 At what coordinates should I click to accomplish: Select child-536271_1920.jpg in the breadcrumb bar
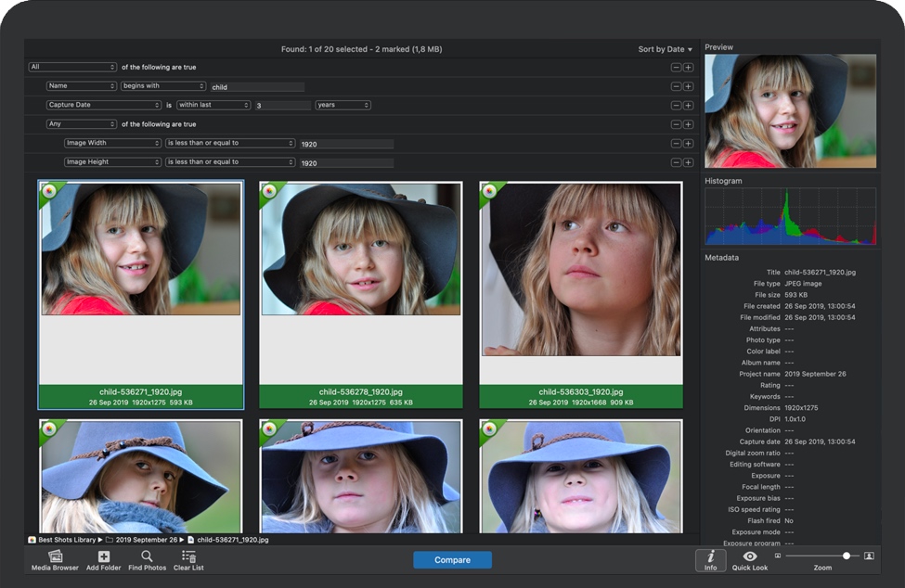pos(230,539)
